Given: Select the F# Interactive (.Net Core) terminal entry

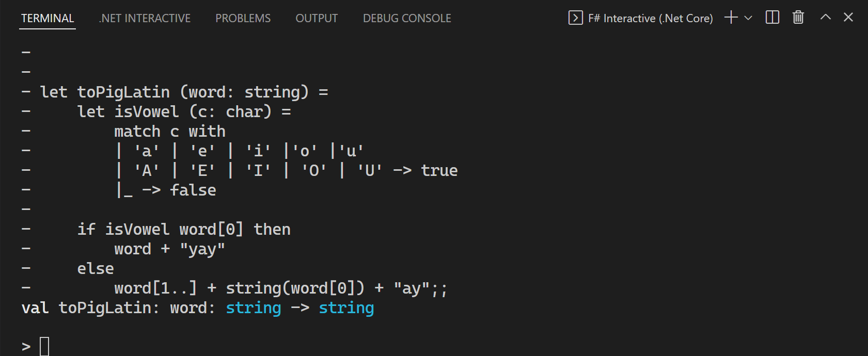Looking at the screenshot, I should (650, 18).
